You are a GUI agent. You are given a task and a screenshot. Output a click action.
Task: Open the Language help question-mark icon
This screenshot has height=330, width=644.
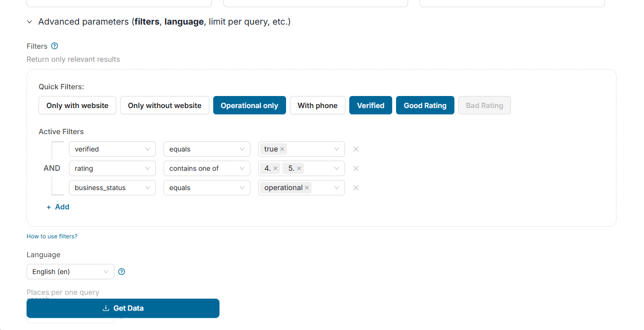[122, 272]
